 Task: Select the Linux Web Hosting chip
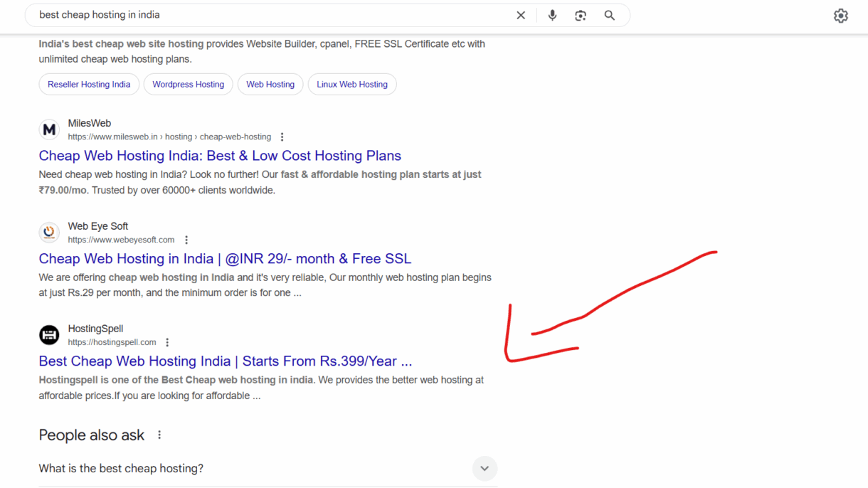(x=352, y=84)
